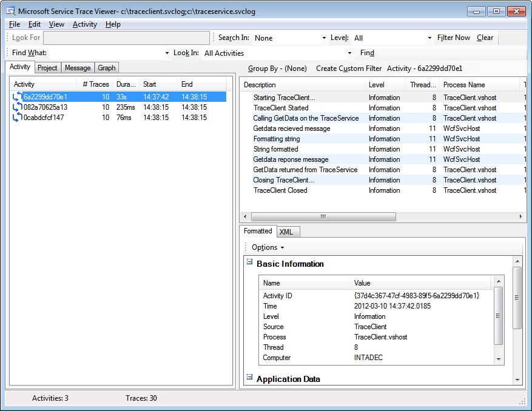Select activity 0cabdcfcf147

(x=119, y=118)
